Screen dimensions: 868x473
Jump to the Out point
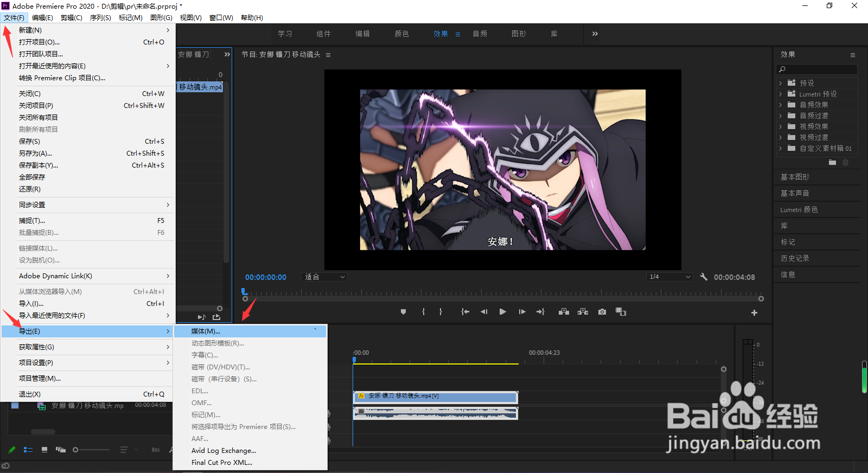tap(540, 312)
